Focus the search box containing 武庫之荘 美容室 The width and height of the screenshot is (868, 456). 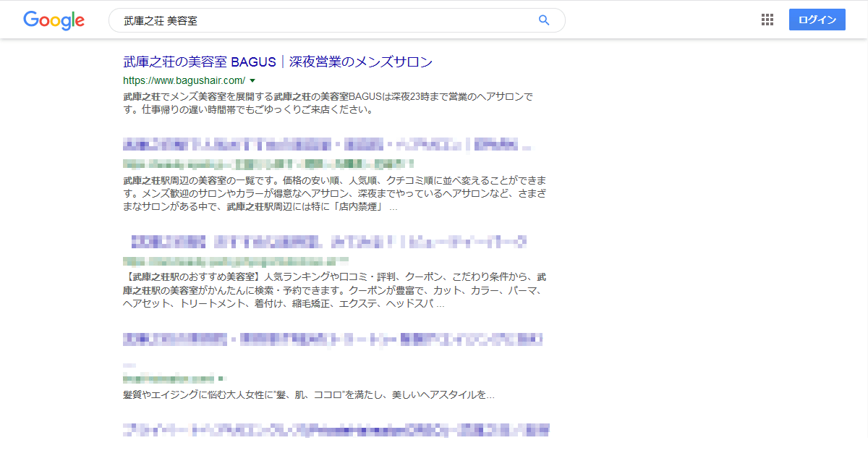336,20
